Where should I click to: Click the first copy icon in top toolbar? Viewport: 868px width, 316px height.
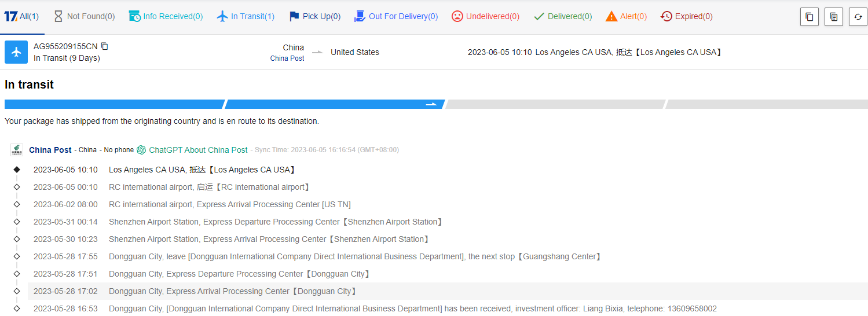point(809,17)
